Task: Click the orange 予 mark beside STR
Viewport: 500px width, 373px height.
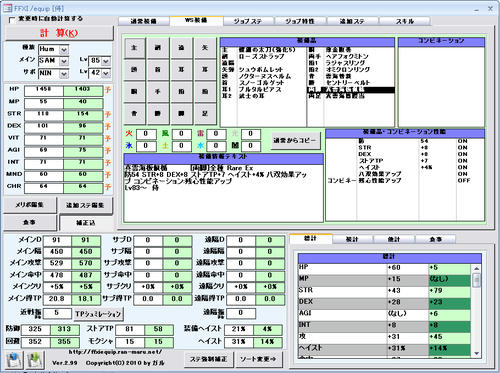Action: [x=108, y=115]
